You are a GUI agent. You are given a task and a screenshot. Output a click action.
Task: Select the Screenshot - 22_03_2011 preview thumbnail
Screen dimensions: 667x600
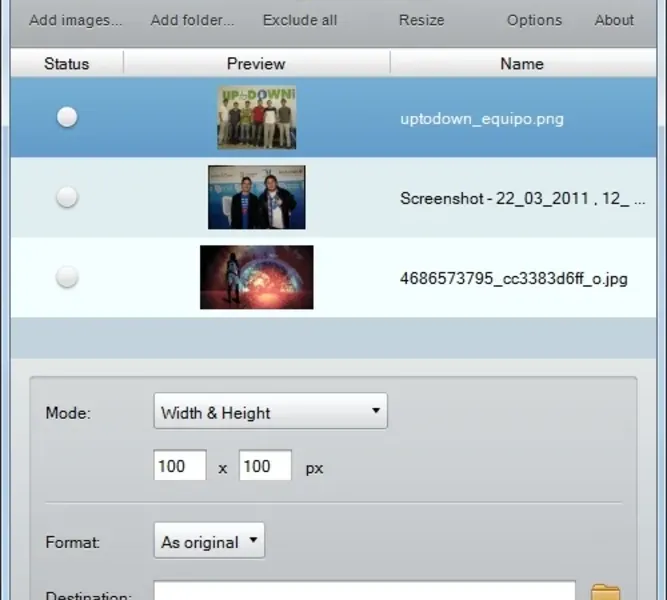pyautogui.click(x=257, y=197)
